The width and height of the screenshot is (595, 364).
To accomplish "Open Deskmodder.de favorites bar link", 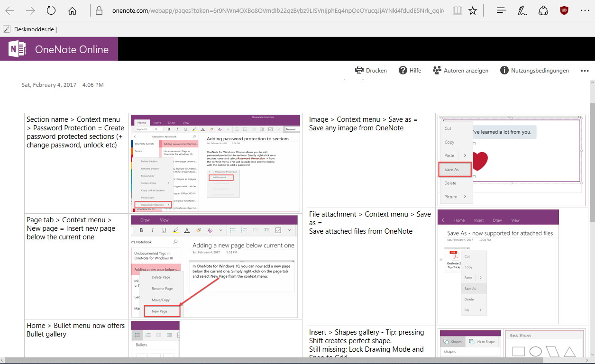I will (x=30, y=29).
